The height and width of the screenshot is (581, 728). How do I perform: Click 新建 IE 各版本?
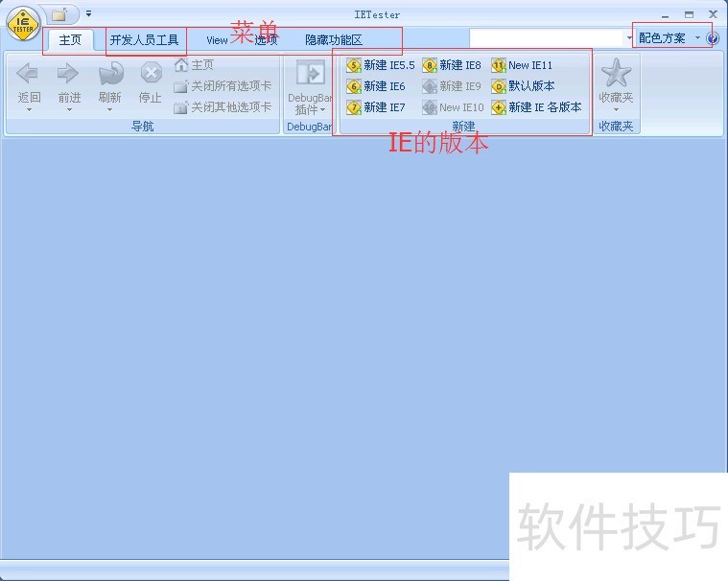click(x=536, y=107)
